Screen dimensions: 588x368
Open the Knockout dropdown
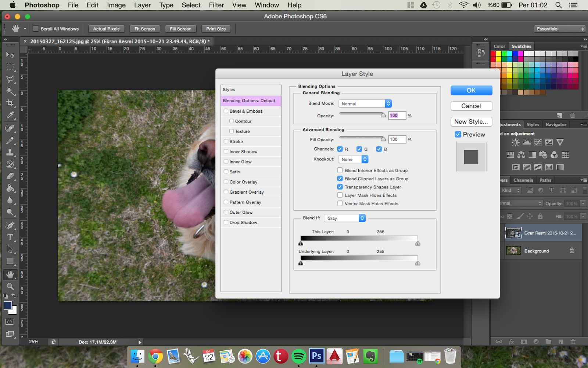[353, 159]
